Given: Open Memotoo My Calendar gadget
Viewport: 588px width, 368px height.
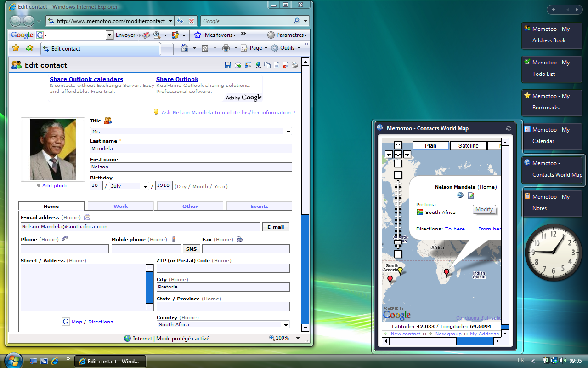Looking at the screenshot, I should point(552,136).
